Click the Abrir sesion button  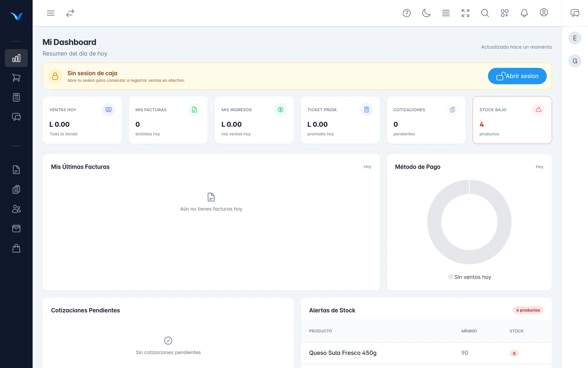[x=517, y=76]
